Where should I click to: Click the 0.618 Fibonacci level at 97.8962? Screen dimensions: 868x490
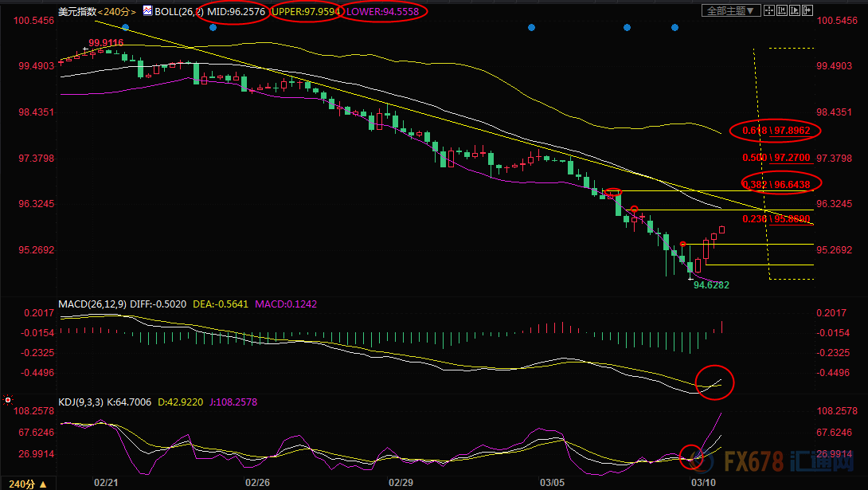pos(776,130)
